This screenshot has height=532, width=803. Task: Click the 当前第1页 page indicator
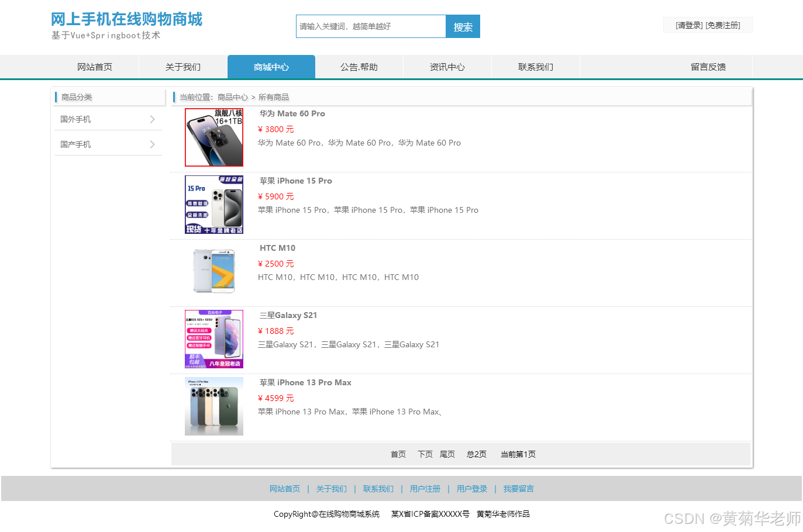(x=518, y=454)
